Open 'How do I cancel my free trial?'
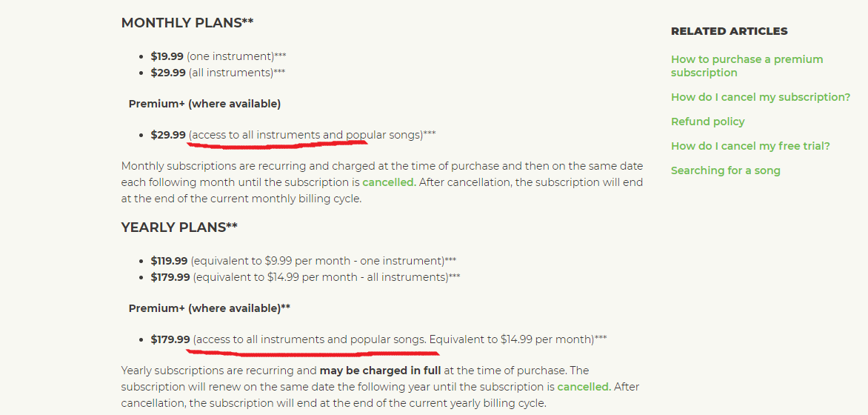Image resolution: width=868 pixels, height=415 pixels. tap(750, 146)
